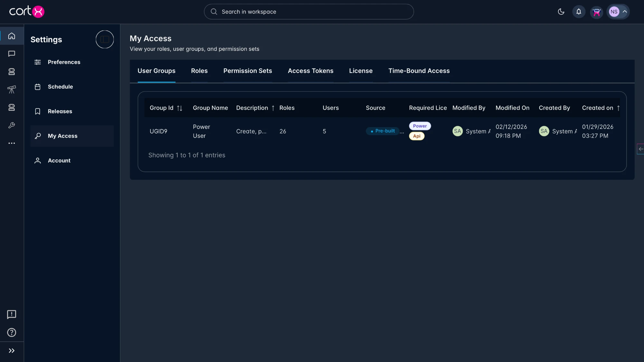Click the users count 5
644x362 pixels.
(324, 131)
